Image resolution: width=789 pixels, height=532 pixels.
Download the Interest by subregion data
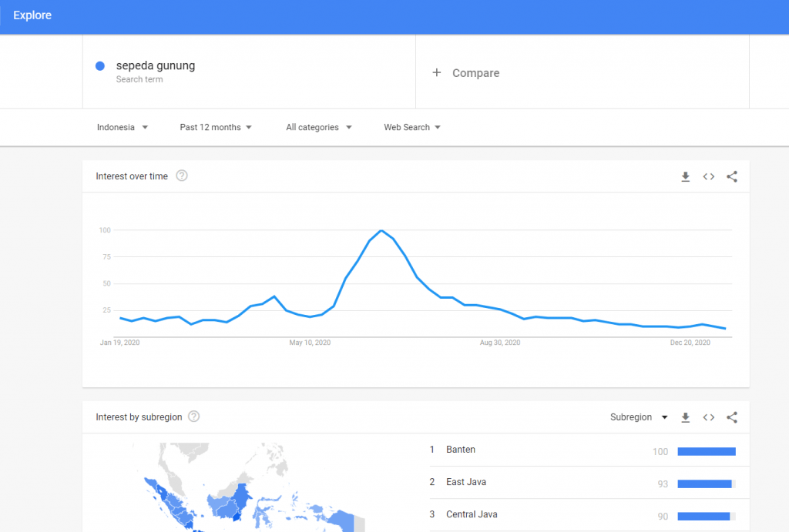[x=685, y=417]
